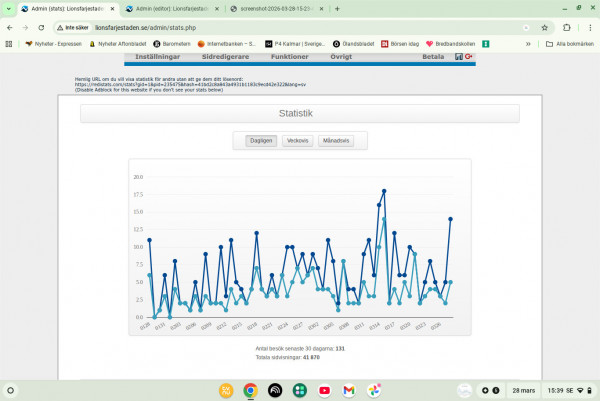This screenshot has height=401, width=600.
Task: Open Google Photos from the shelf
Action: click(374, 390)
